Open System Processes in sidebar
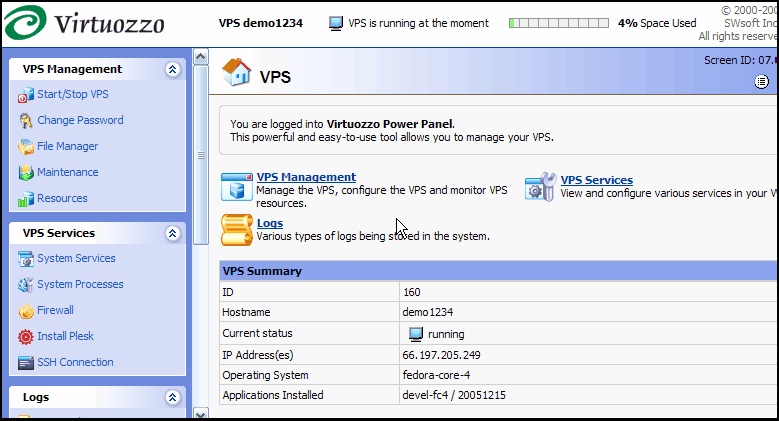Viewport: 779px width, 421px height. click(80, 284)
